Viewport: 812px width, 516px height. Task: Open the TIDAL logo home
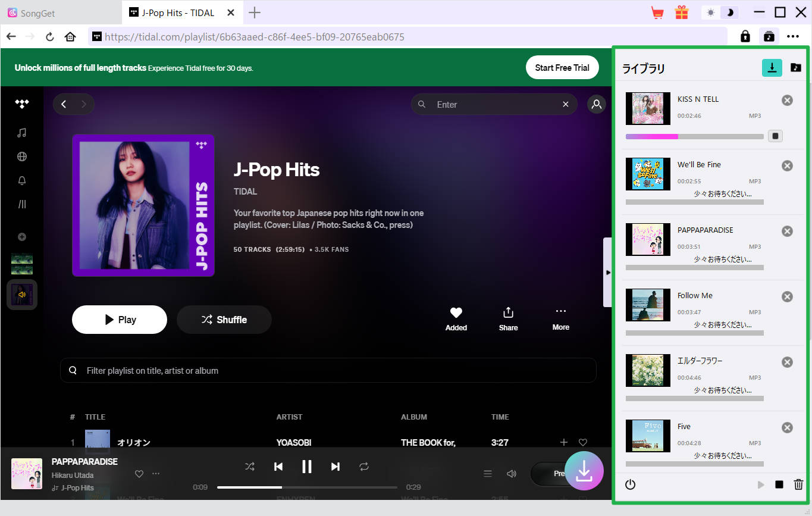coord(22,104)
